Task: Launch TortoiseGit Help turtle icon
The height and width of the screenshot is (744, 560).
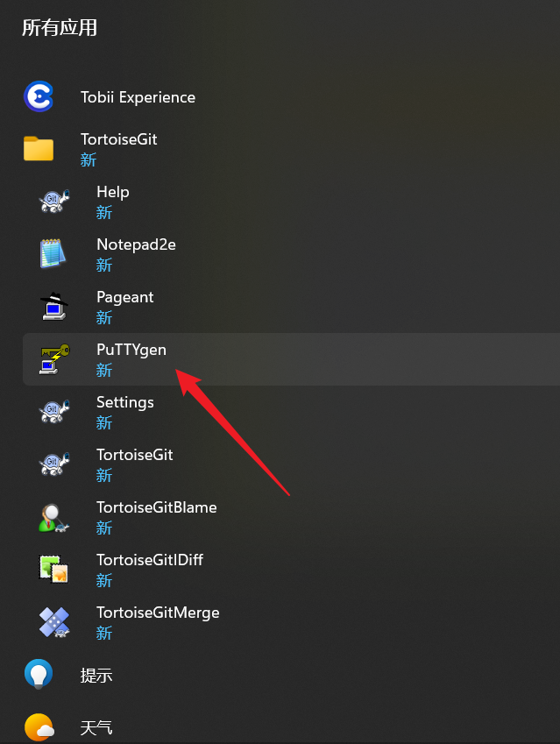Action: (x=54, y=202)
